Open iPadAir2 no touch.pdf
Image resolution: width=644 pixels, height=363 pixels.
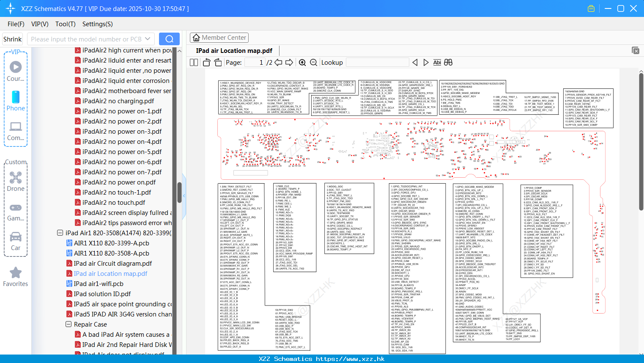click(x=113, y=202)
